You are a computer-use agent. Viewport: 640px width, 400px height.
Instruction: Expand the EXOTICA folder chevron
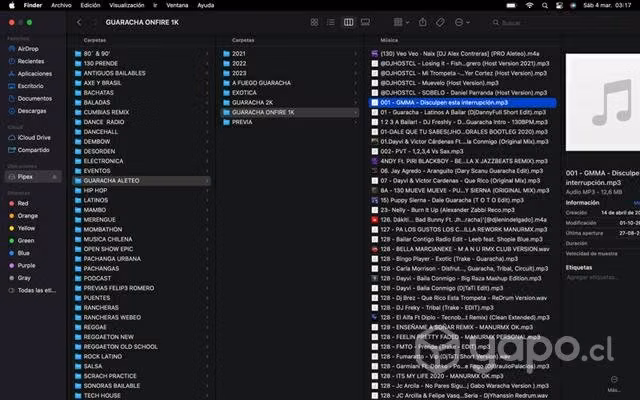pos(356,93)
